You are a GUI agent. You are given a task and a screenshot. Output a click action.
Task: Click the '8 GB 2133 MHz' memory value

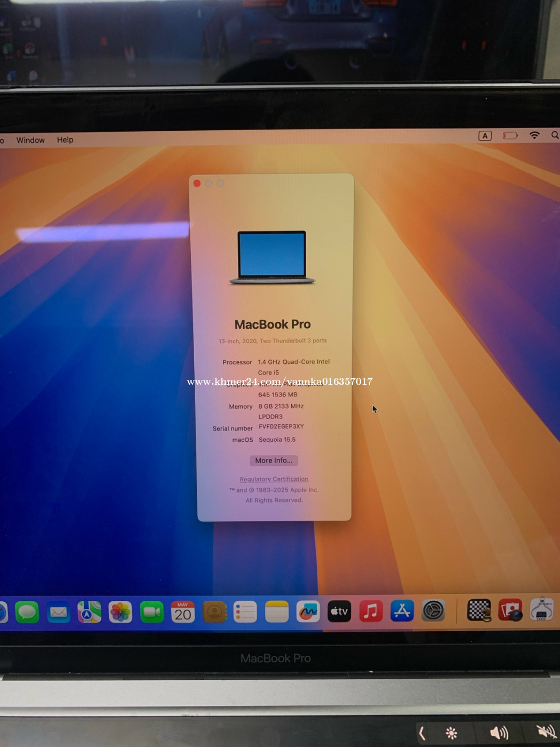pyautogui.click(x=281, y=406)
